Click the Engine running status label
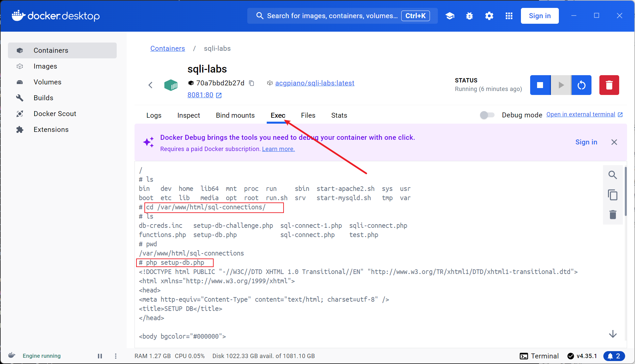635x364 pixels. (42, 356)
